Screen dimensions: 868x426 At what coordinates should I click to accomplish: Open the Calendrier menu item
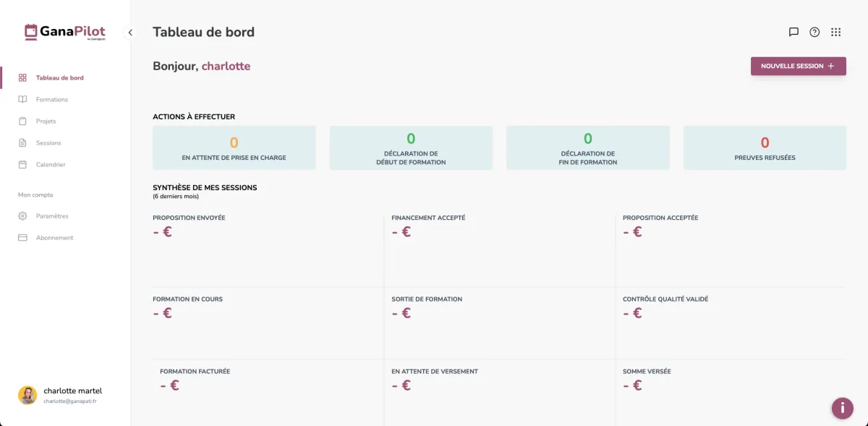(x=51, y=165)
